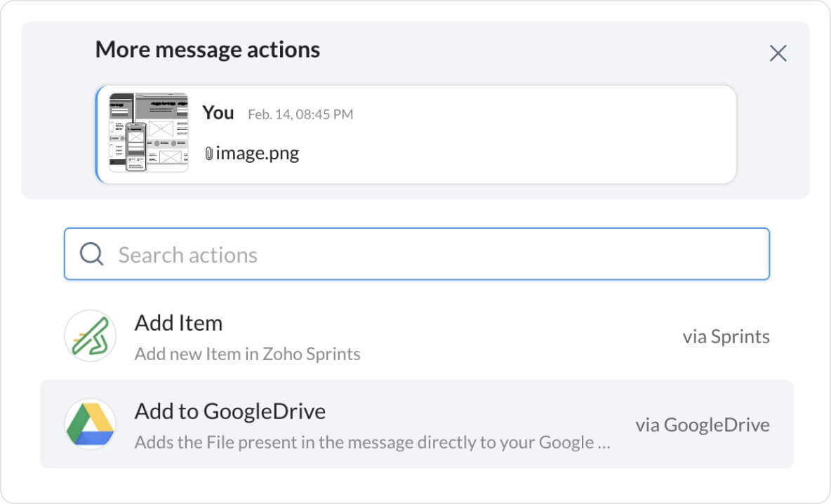Click empty space right of image.png in message card
This screenshot has height=504, width=831.
(x=519, y=153)
